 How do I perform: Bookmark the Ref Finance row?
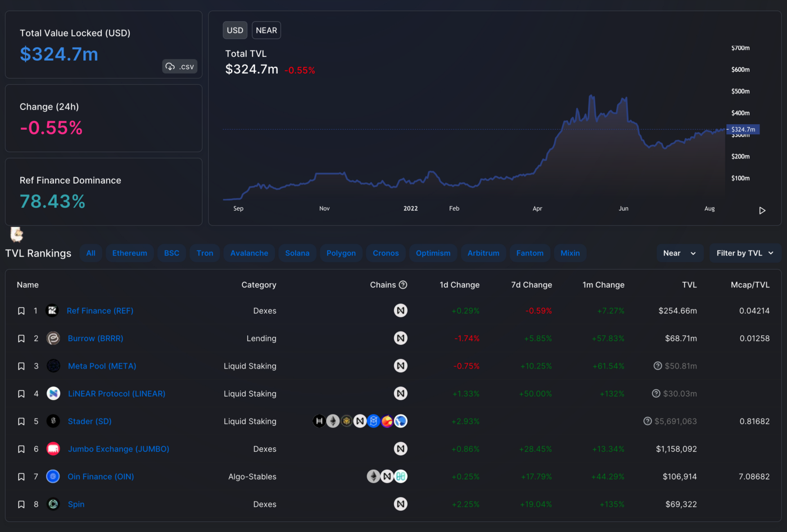[21, 311]
